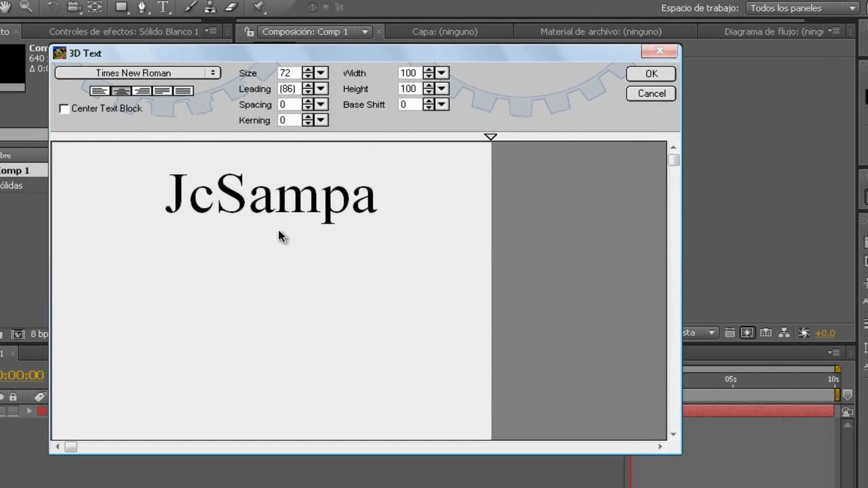Select the Clone Stamp tool

coord(210,7)
